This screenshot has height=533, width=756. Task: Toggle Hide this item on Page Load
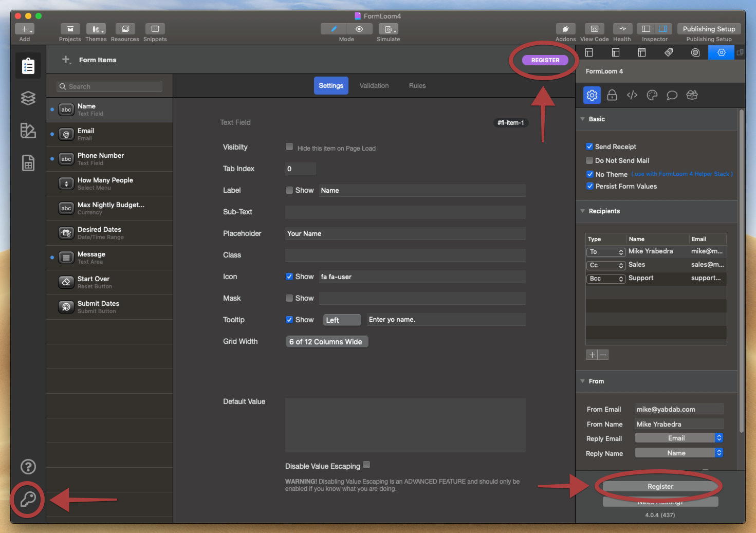[289, 146]
